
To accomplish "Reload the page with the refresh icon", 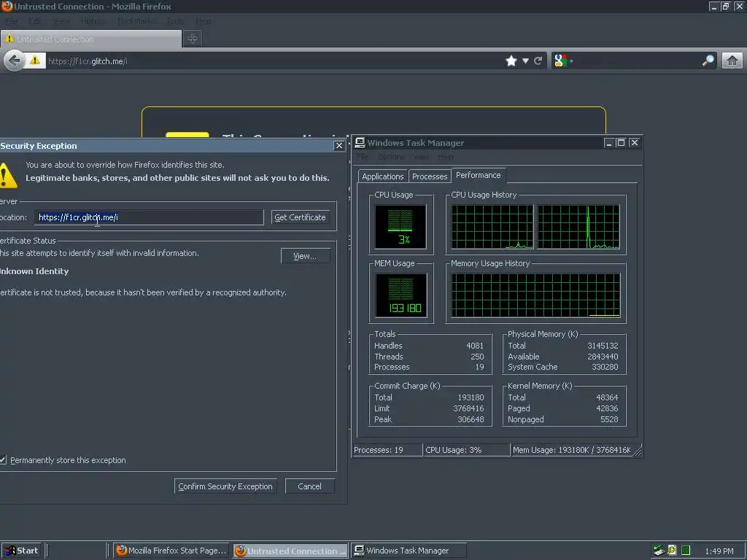I will 538,61.
